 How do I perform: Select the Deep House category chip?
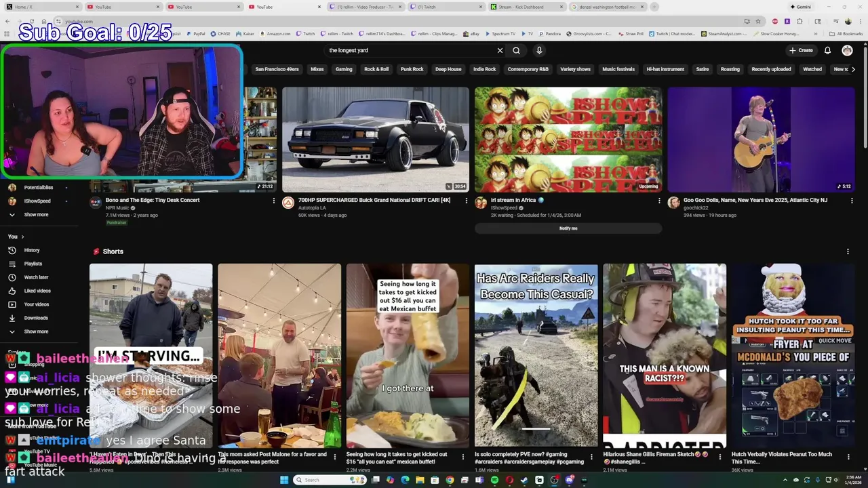click(448, 69)
